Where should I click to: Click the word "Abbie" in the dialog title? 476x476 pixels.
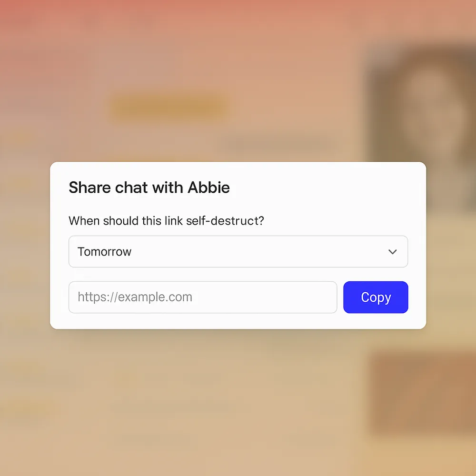pos(208,188)
